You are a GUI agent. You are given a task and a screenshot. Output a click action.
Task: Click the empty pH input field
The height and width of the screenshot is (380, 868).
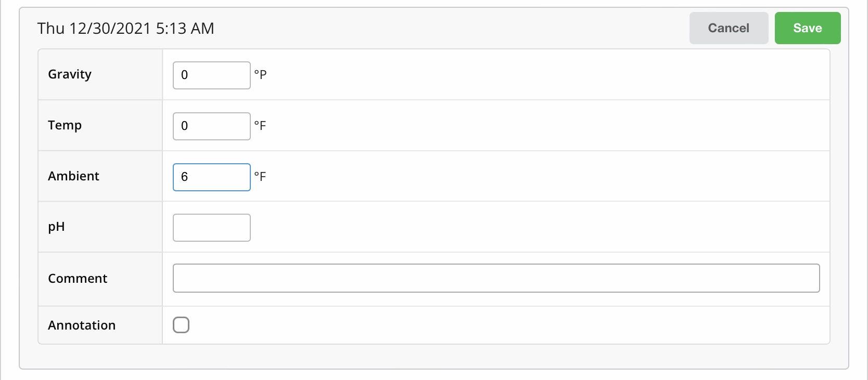pos(211,228)
